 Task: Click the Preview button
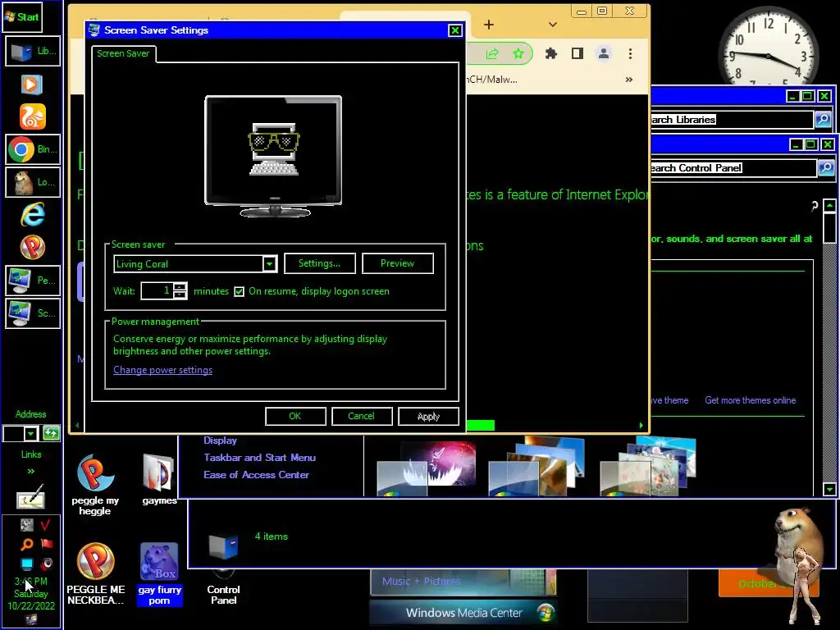pyautogui.click(x=398, y=263)
